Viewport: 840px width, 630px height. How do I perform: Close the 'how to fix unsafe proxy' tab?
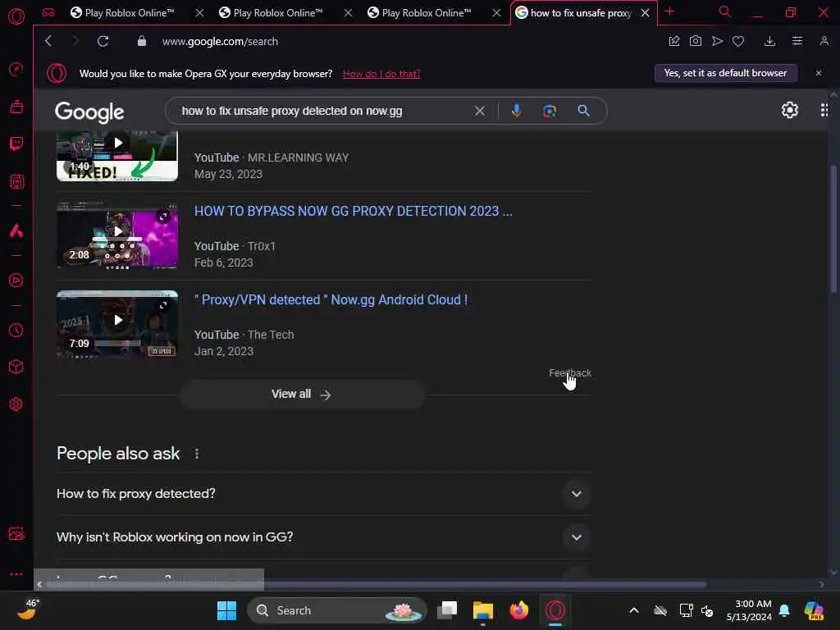click(645, 13)
